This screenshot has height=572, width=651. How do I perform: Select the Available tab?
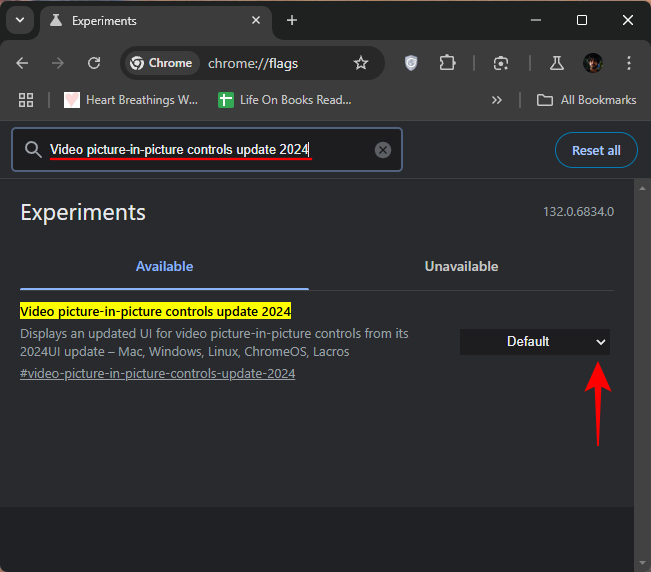(164, 266)
